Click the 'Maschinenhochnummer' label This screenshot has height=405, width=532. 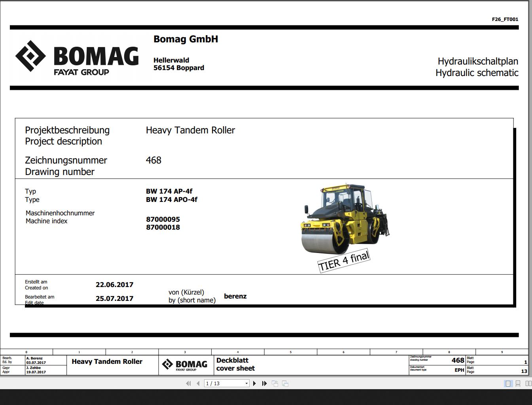click(60, 213)
